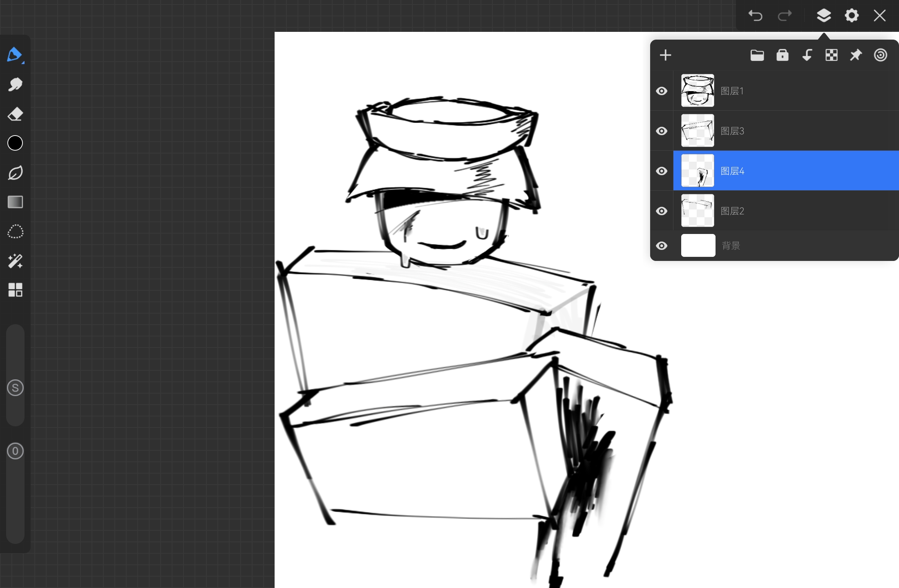Click the redo arrow
This screenshot has height=588, width=899.
(784, 16)
